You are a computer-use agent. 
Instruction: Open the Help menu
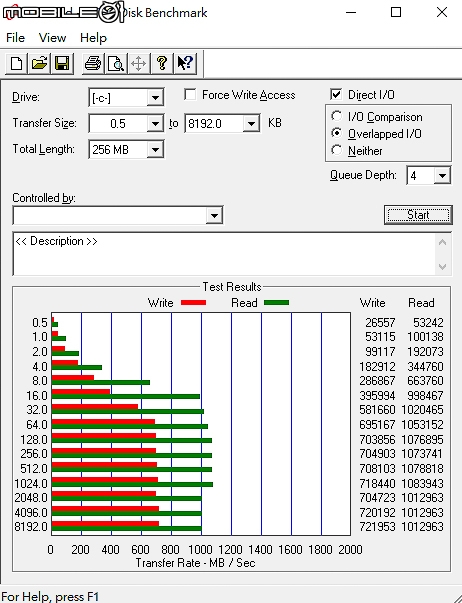click(x=93, y=38)
